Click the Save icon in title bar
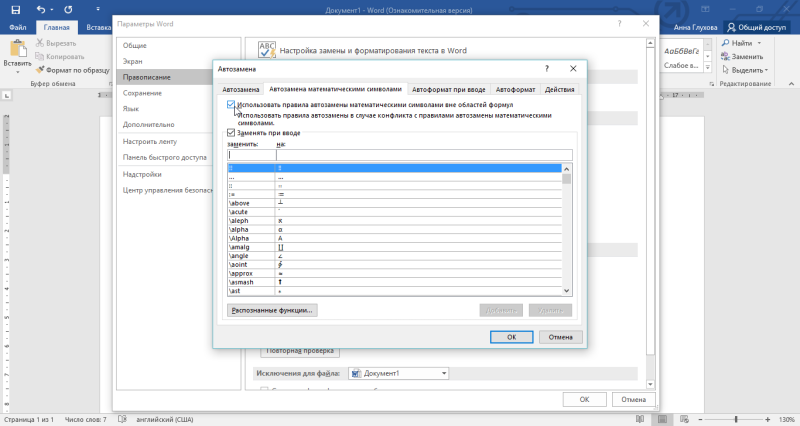 pyautogui.click(x=16, y=9)
